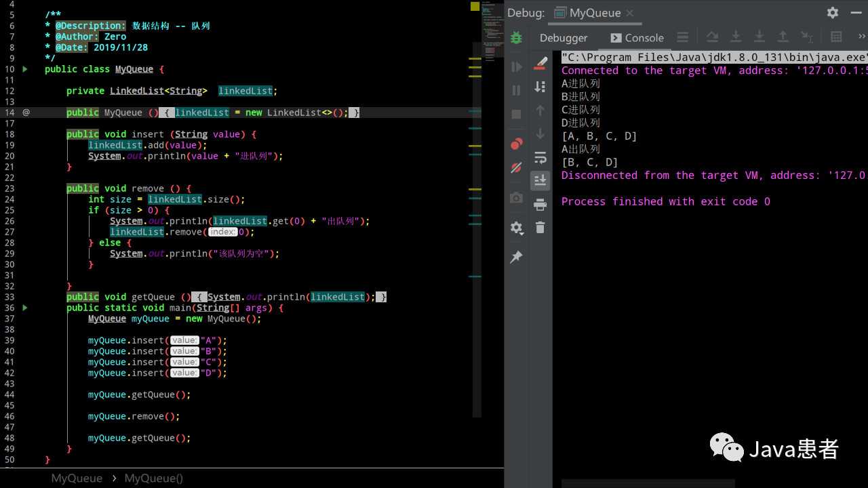Screen dimensions: 868x488
Task: Toggle Pin Tab in debug panel
Action: pyautogui.click(x=517, y=257)
